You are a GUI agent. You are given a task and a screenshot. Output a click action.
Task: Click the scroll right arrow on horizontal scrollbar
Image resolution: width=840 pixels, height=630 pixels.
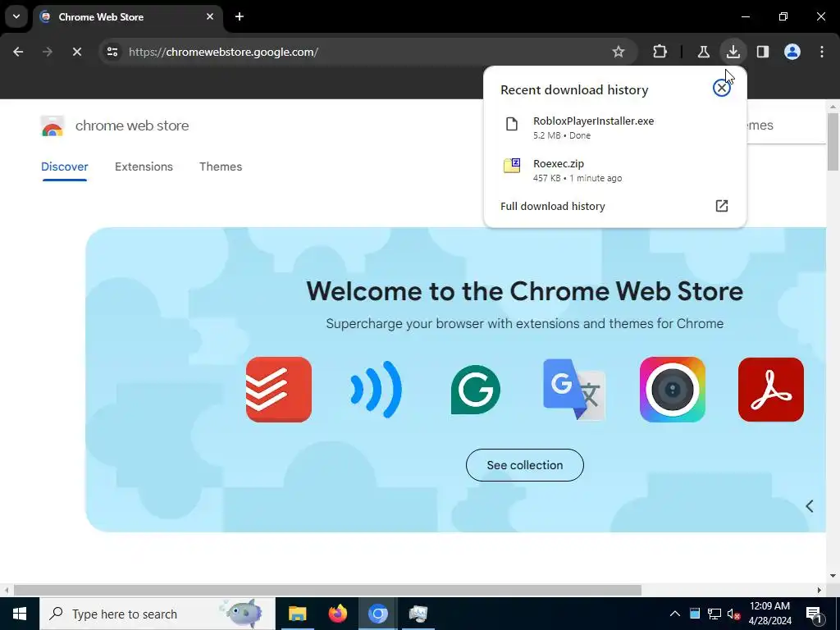(819, 591)
